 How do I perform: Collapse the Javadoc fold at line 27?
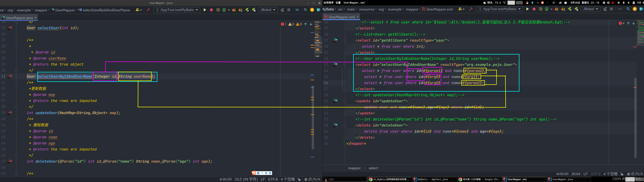(16, 40)
